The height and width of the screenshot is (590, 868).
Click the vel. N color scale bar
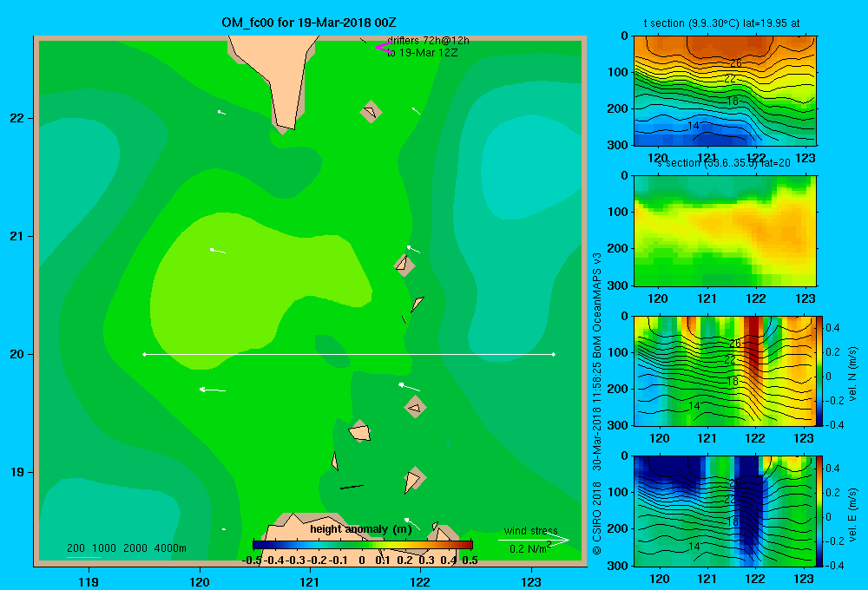pyautogui.click(x=820, y=370)
